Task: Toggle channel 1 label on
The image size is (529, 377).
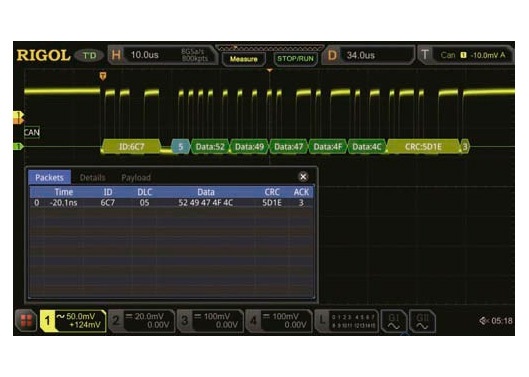Action: click(x=47, y=320)
